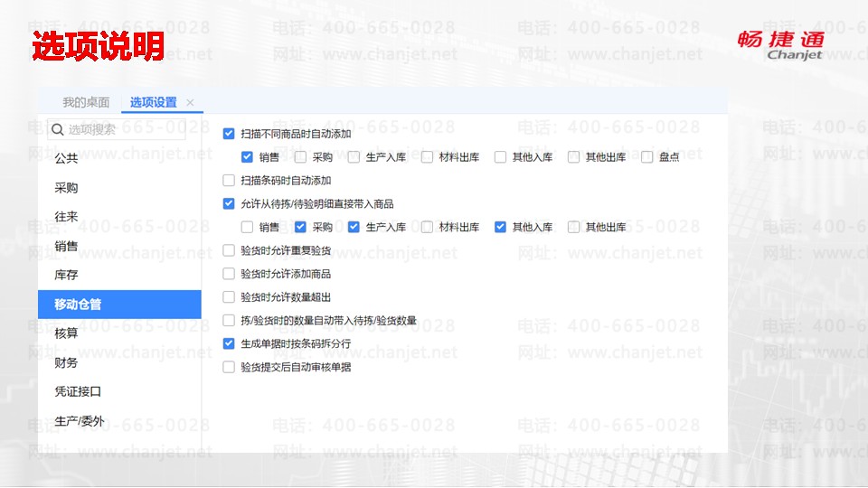868x488 pixels.
Task: Uncheck 其他入库 under 允许从待拣/待验明细直接带入商品
Action: (x=500, y=227)
